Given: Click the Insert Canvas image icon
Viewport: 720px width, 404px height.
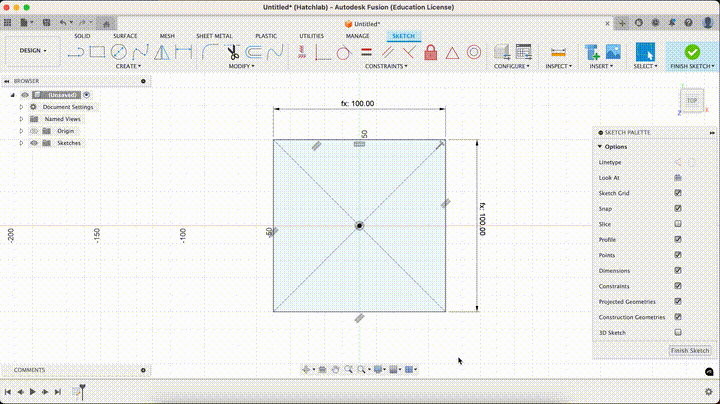Looking at the screenshot, I should [x=613, y=52].
